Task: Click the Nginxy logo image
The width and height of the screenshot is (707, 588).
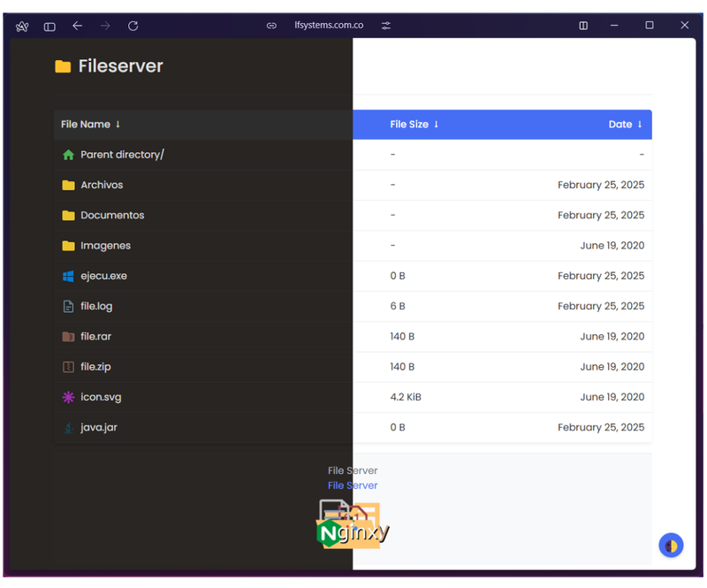Action: coord(353,523)
